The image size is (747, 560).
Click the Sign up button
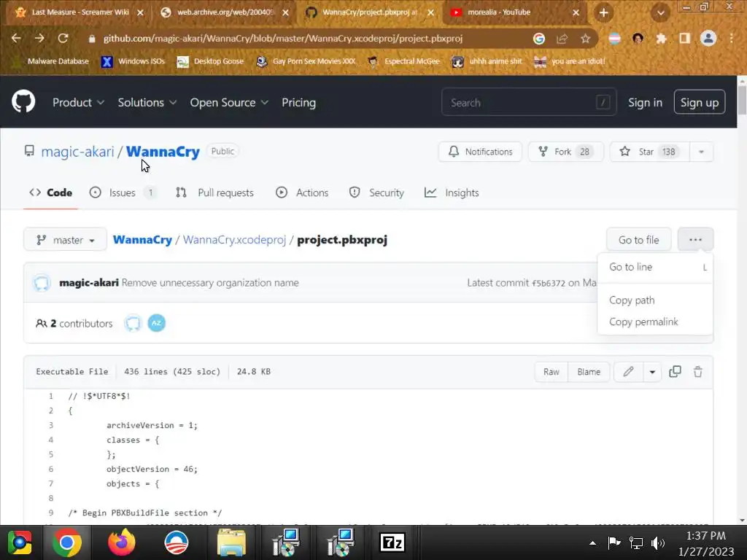pyautogui.click(x=700, y=102)
